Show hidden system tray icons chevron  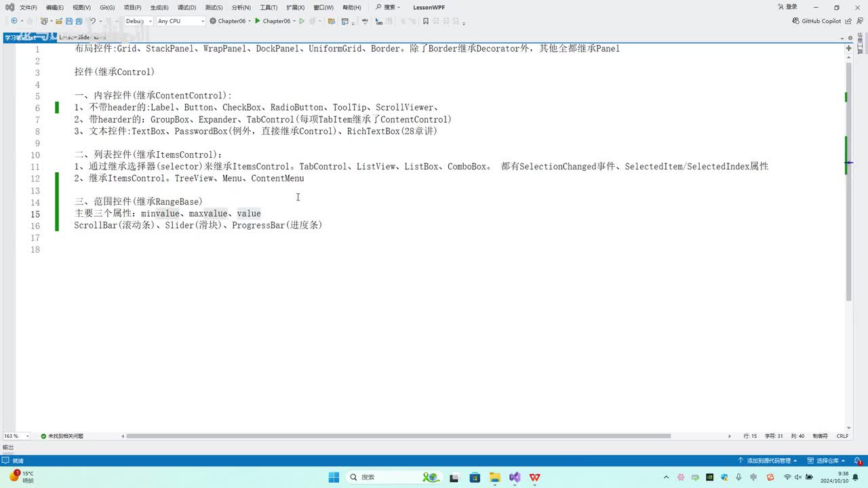(666, 477)
